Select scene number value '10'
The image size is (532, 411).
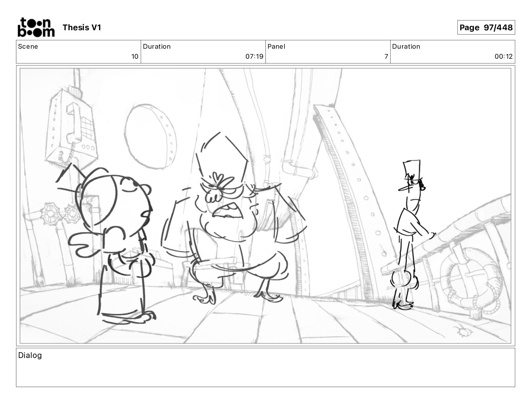tap(135, 56)
